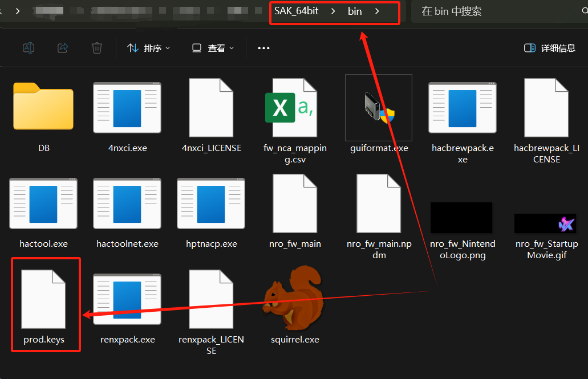Toggle the 详细信息 details pane
The image size is (588, 379).
point(550,48)
